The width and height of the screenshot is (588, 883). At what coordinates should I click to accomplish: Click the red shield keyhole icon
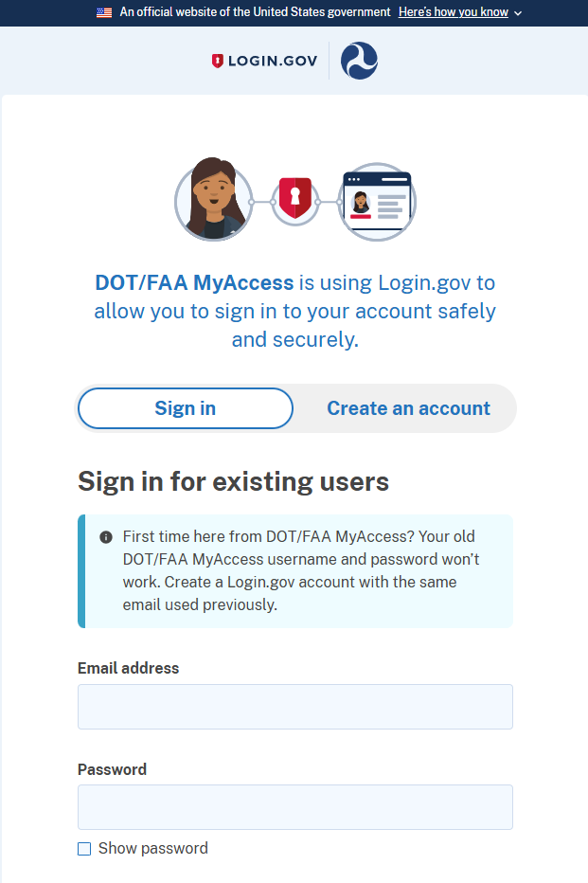tap(294, 200)
